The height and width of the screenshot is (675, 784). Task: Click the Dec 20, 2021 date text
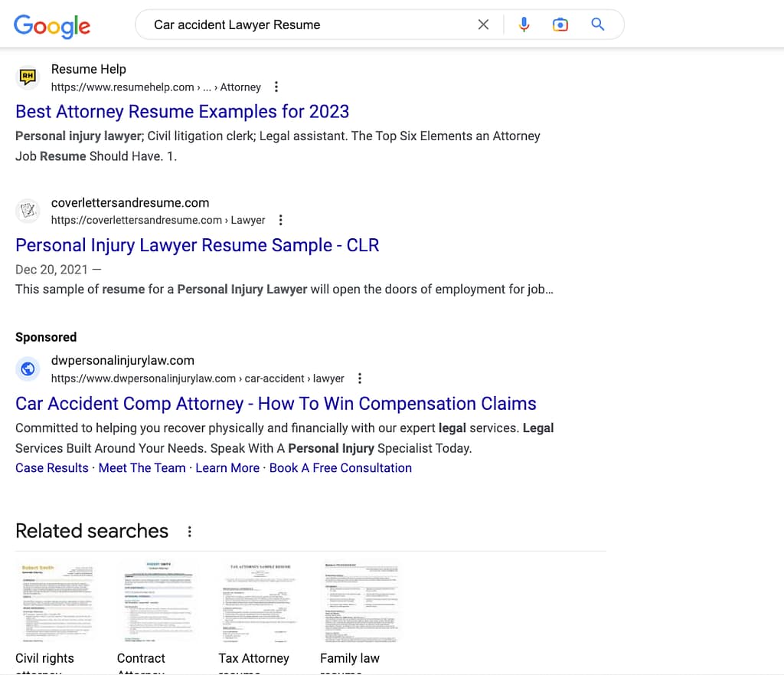point(51,270)
